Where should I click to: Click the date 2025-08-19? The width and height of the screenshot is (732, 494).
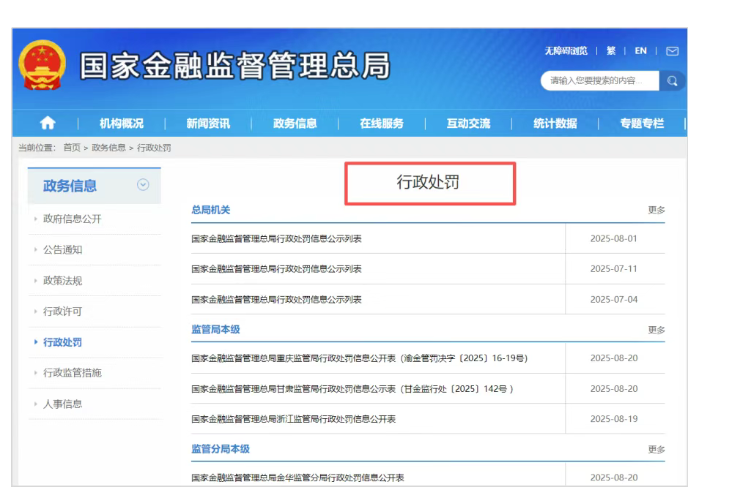614,419
